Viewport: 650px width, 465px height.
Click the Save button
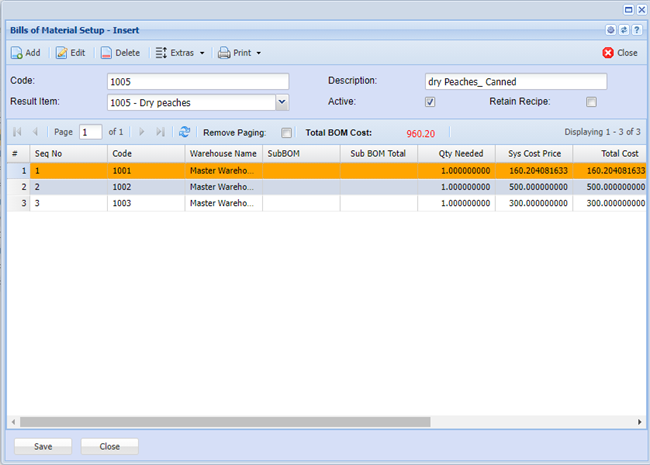point(43,446)
